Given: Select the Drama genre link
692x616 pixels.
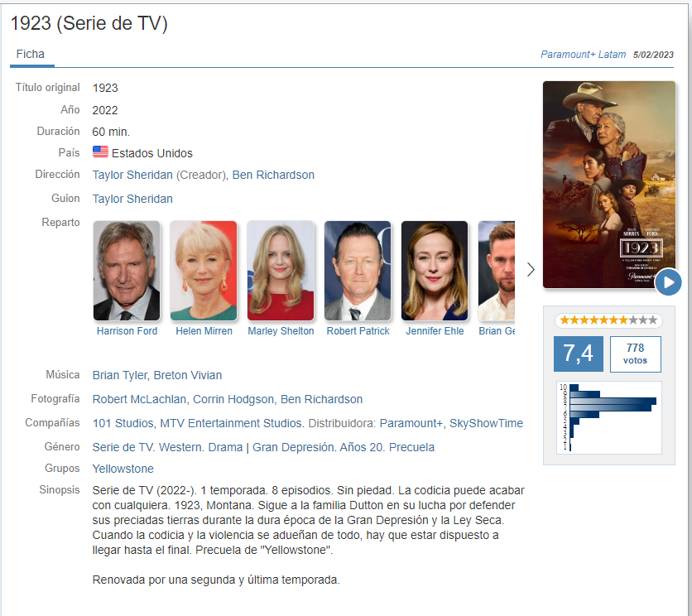Looking at the screenshot, I should point(225,447).
